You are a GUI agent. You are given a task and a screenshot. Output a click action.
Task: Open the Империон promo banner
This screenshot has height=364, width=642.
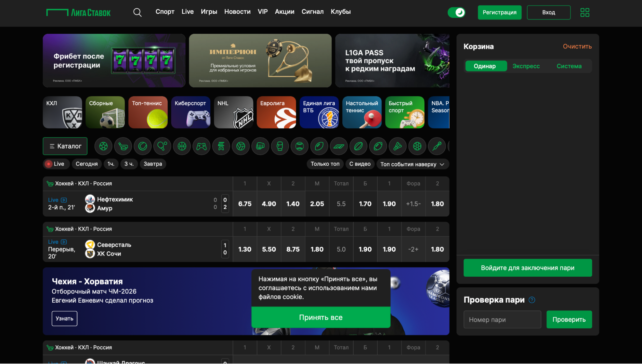point(260,61)
